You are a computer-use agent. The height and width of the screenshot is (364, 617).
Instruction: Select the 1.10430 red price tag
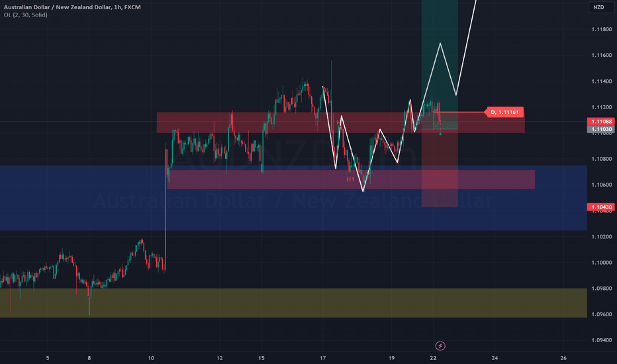(x=602, y=207)
